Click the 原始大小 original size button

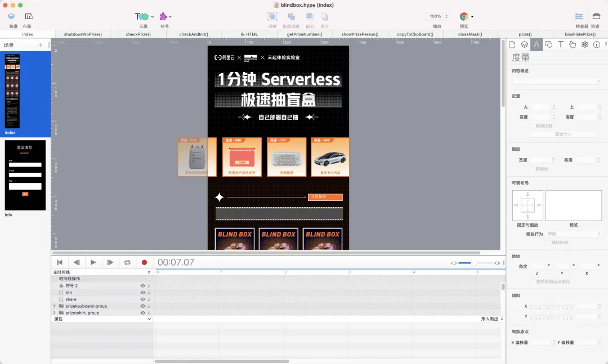(x=564, y=134)
